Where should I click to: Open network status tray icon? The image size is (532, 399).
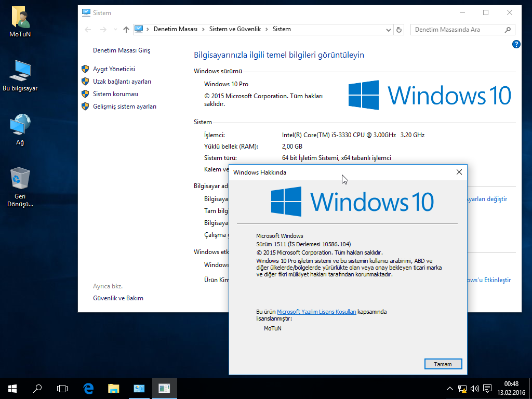pos(462,389)
